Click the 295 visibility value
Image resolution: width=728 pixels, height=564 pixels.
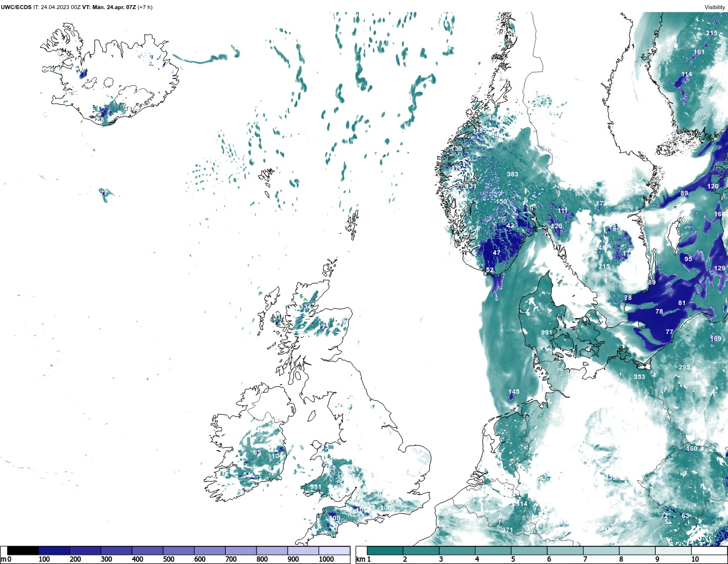click(x=684, y=368)
